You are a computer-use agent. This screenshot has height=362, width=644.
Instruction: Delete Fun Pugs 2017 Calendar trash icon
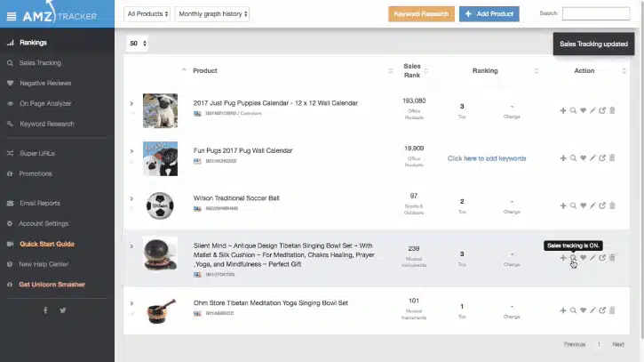point(612,158)
